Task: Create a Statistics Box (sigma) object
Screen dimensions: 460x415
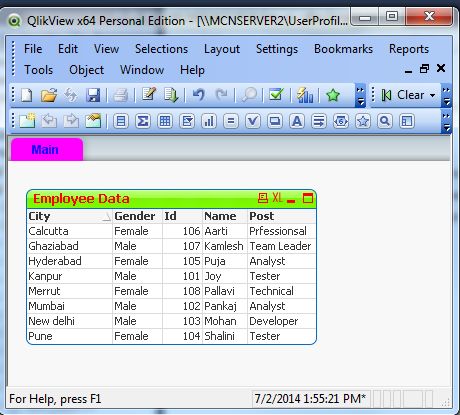Action: coord(143,121)
